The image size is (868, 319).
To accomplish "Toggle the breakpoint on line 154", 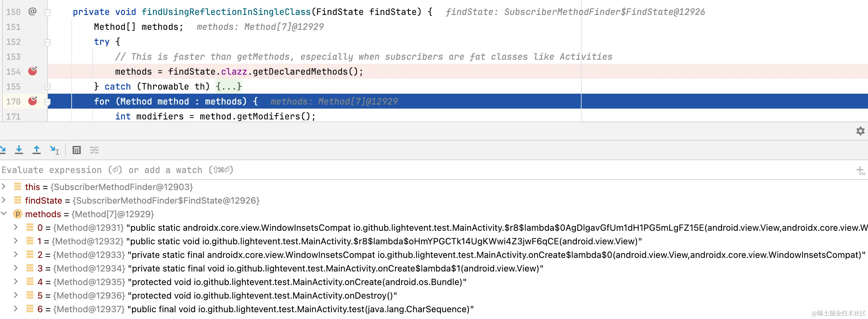I will tap(33, 71).
